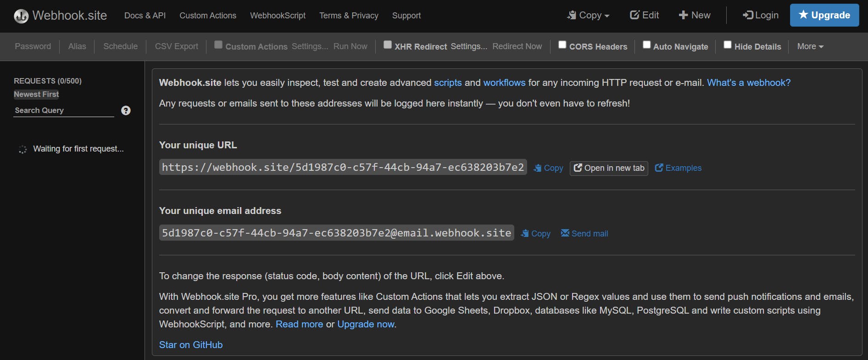
Task: Enable the XHR Redirect checkbox
Action: 388,45
